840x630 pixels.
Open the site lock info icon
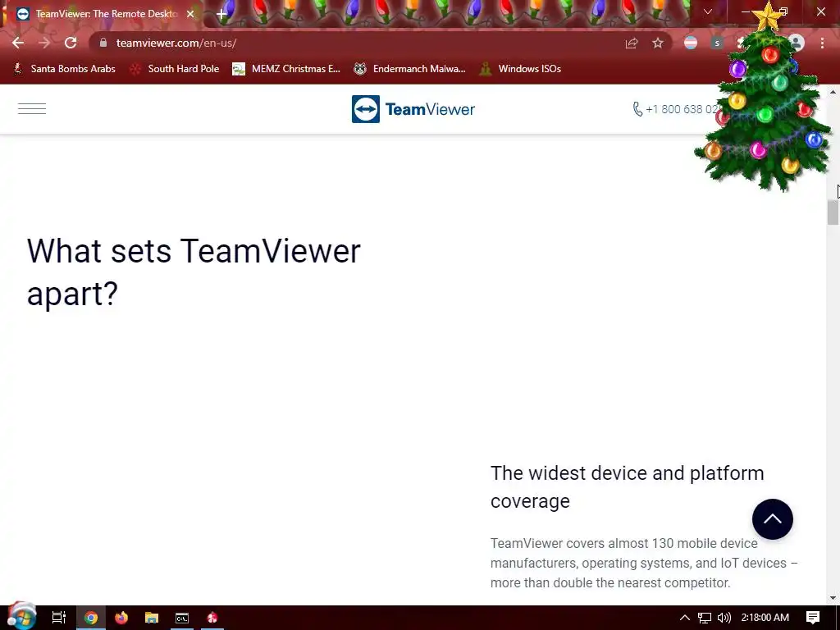pyautogui.click(x=103, y=43)
